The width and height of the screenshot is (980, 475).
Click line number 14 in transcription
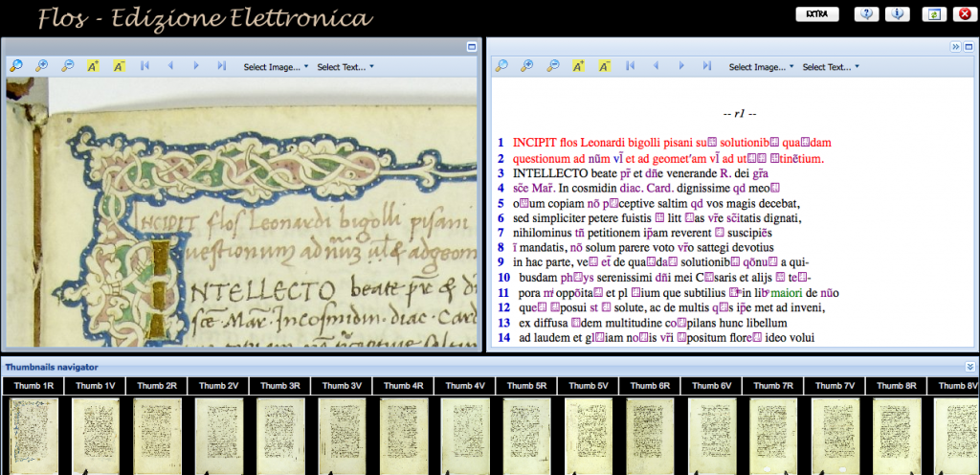tap(503, 338)
